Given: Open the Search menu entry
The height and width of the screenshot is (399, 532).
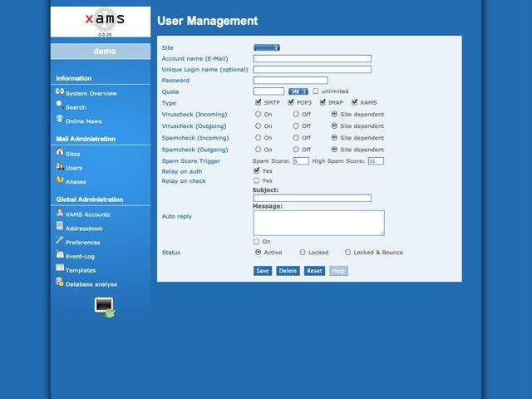Looking at the screenshot, I should [x=76, y=107].
